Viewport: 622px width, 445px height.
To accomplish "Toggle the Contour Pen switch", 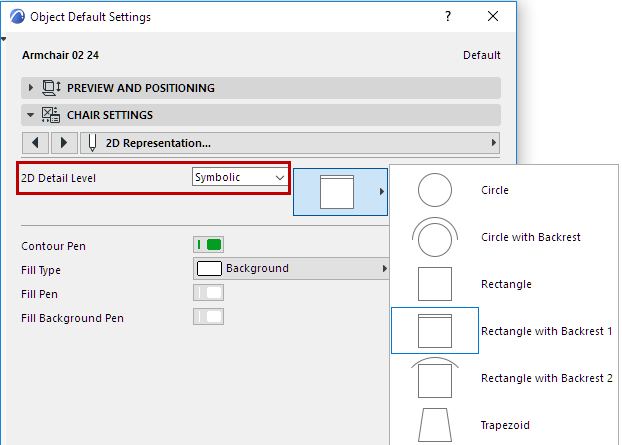I will pyautogui.click(x=208, y=245).
